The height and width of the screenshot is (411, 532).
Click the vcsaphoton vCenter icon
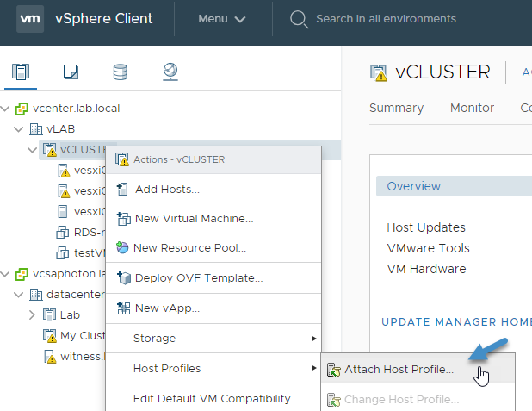(x=22, y=274)
